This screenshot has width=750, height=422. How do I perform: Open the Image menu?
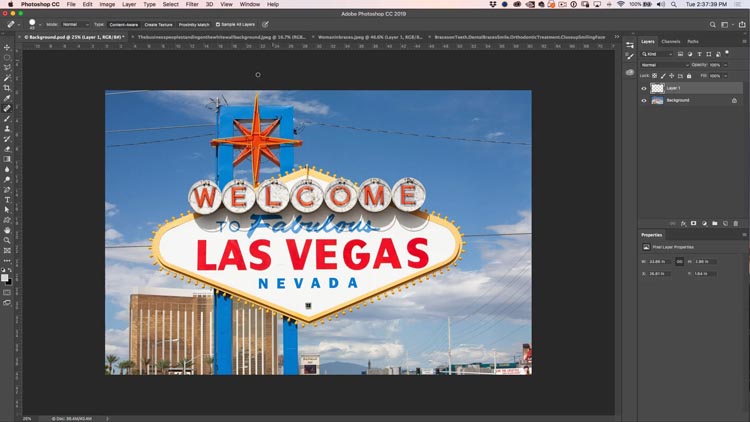(x=107, y=4)
